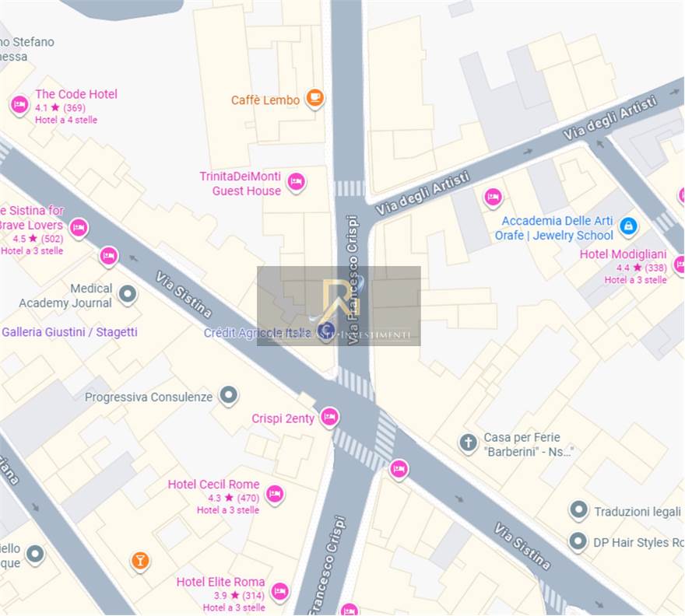This screenshot has width=685, height=616.
Task: Click The Code Hotel pin icon
Action: 19,105
